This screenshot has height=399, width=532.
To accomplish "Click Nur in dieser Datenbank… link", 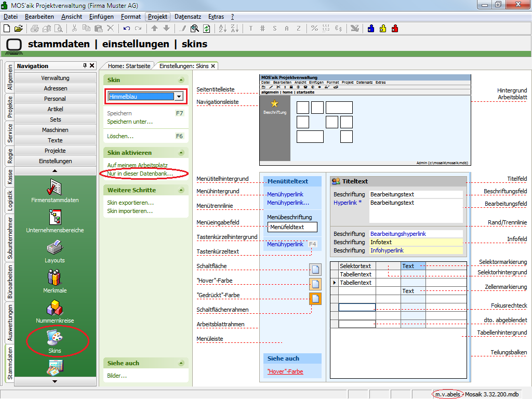I will (140, 174).
